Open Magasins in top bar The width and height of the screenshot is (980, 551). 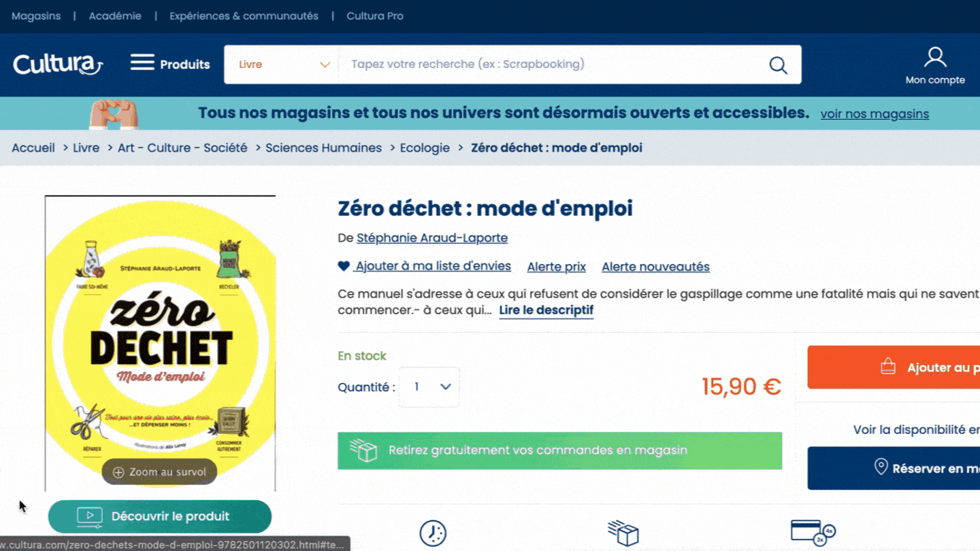pos(36,16)
